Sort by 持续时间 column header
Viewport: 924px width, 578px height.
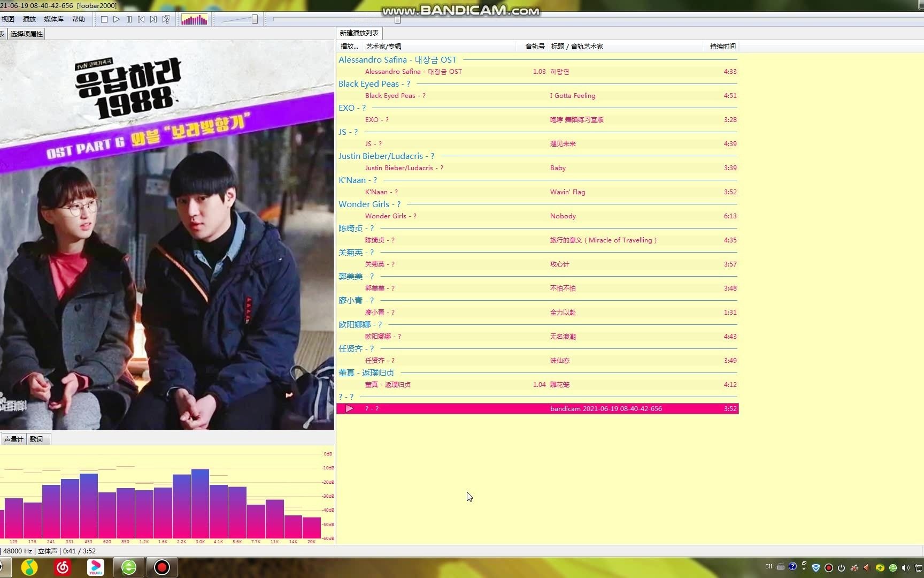coord(722,47)
